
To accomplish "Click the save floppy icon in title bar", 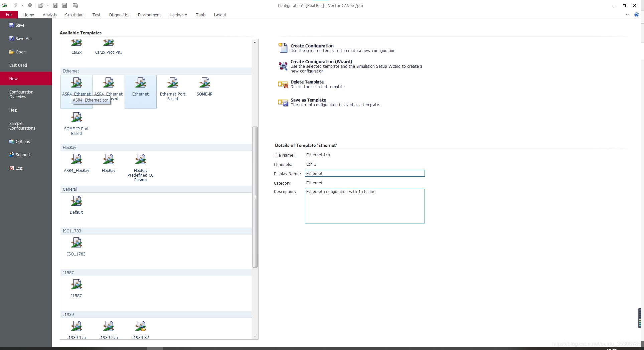I will click(55, 5).
